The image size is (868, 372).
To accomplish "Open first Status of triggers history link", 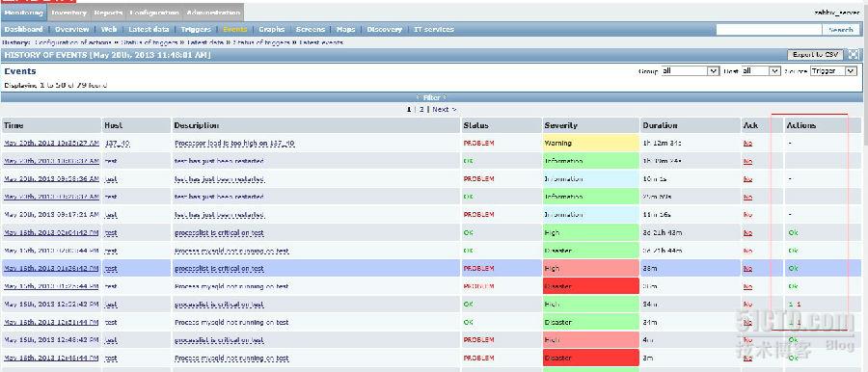I will click(150, 42).
